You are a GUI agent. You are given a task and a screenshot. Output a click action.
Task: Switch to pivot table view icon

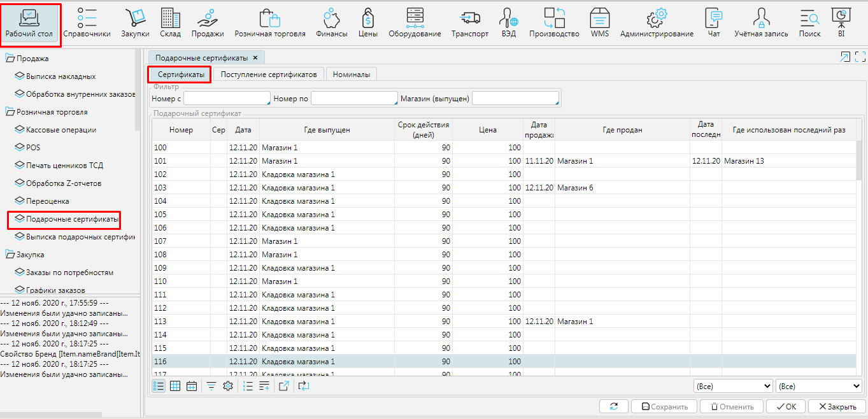click(175, 386)
